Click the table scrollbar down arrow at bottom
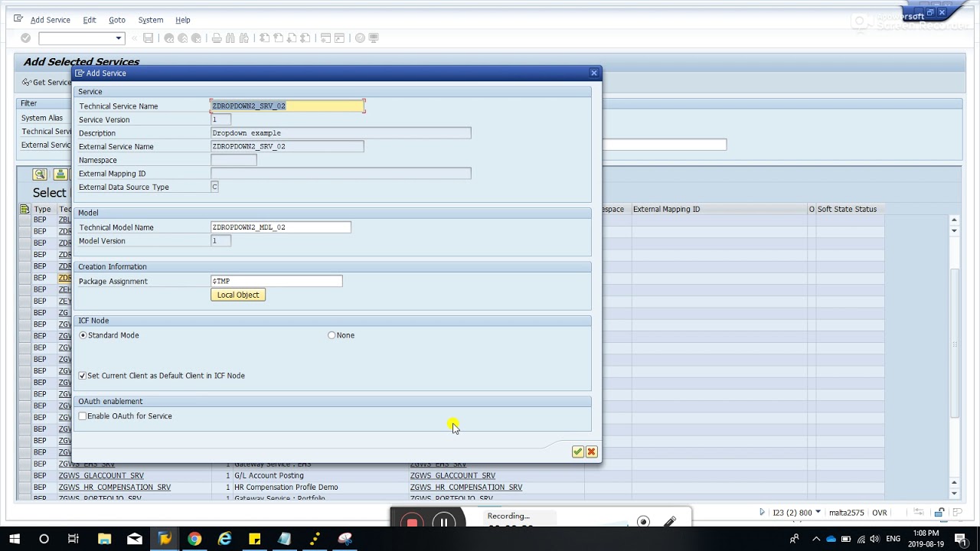980x551 pixels. click(954, 494)
